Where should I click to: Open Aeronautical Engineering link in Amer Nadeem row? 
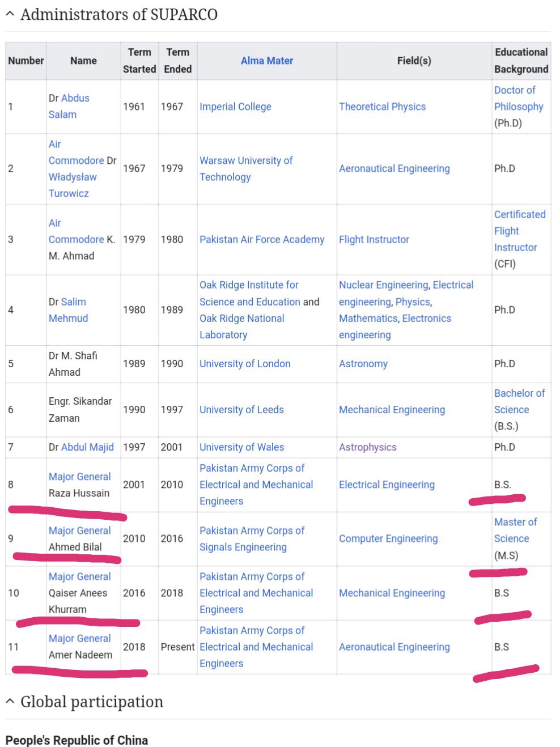click(394, 647)
